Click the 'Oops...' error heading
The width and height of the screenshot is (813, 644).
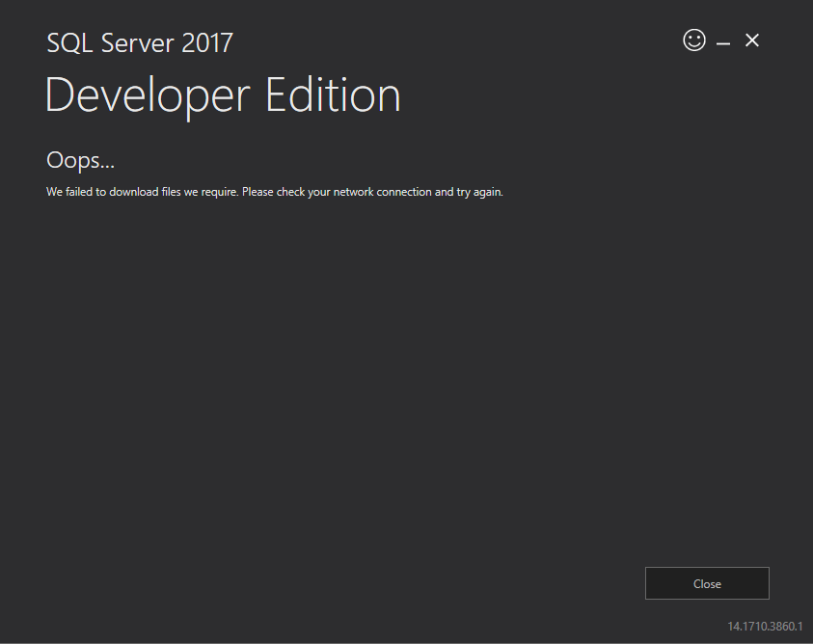point(80,160)
